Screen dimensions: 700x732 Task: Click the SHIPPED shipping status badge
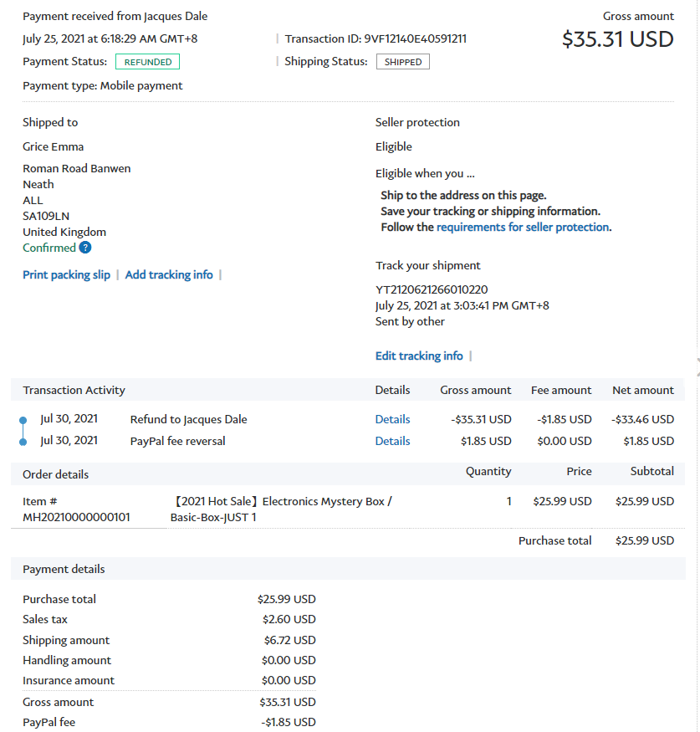(x=403, y=62)
